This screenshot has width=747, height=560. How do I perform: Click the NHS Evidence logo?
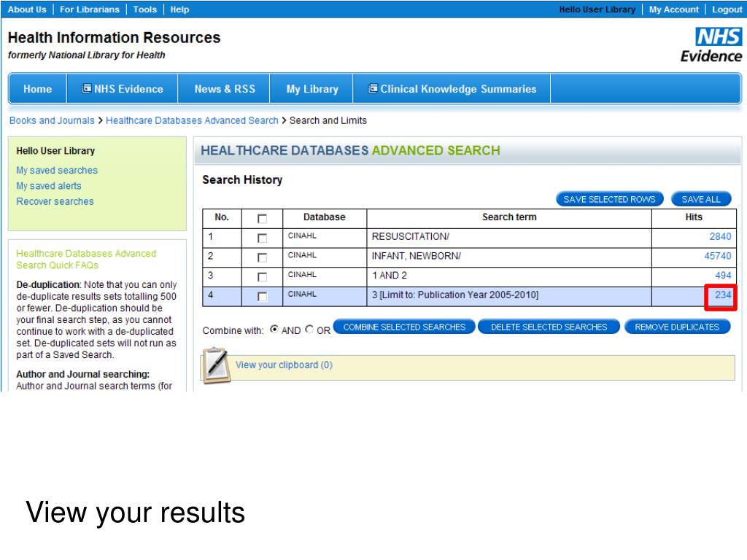711,46
